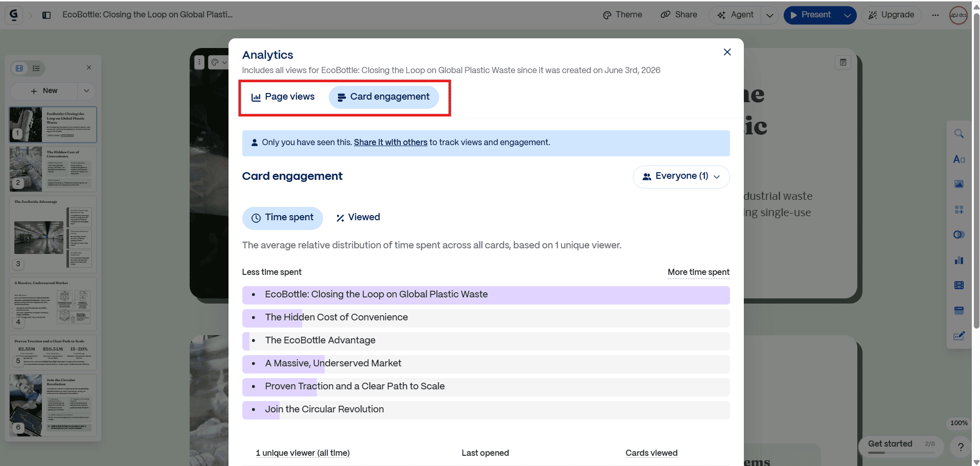Open the user avatar account menu
Viewport: 980px width, 466px height.
coord(958,15)
